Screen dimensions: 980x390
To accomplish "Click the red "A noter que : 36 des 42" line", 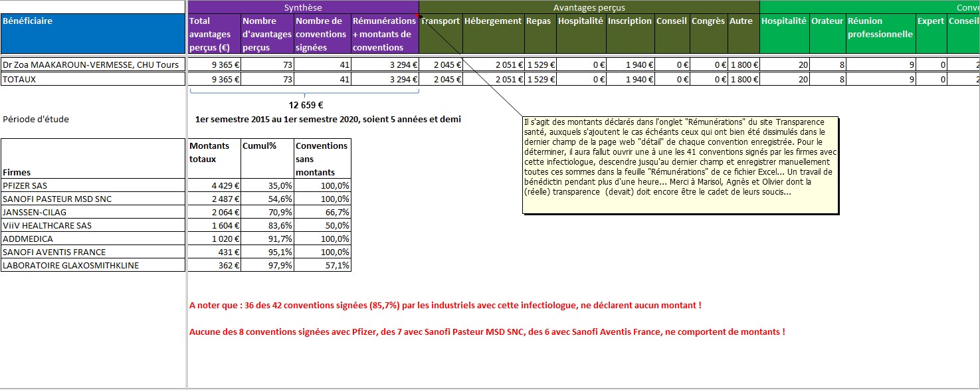I will pyautogui.click(x=445, y=305).
